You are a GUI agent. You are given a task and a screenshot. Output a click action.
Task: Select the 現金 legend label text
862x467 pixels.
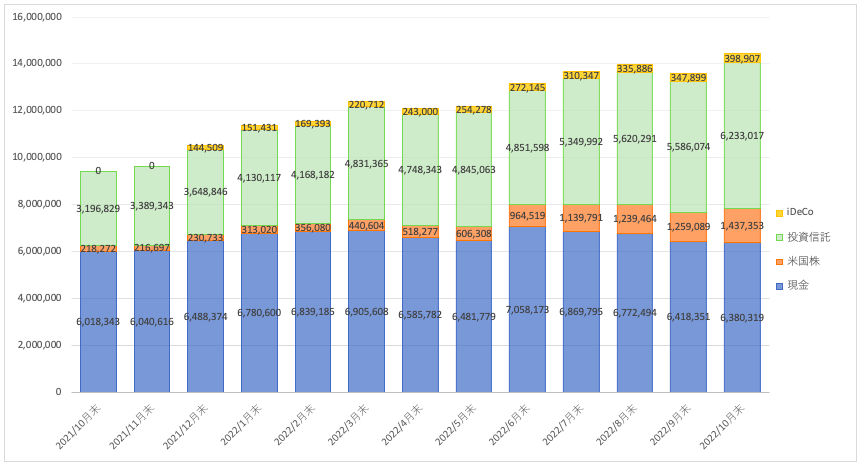click(x=799, y=285)
